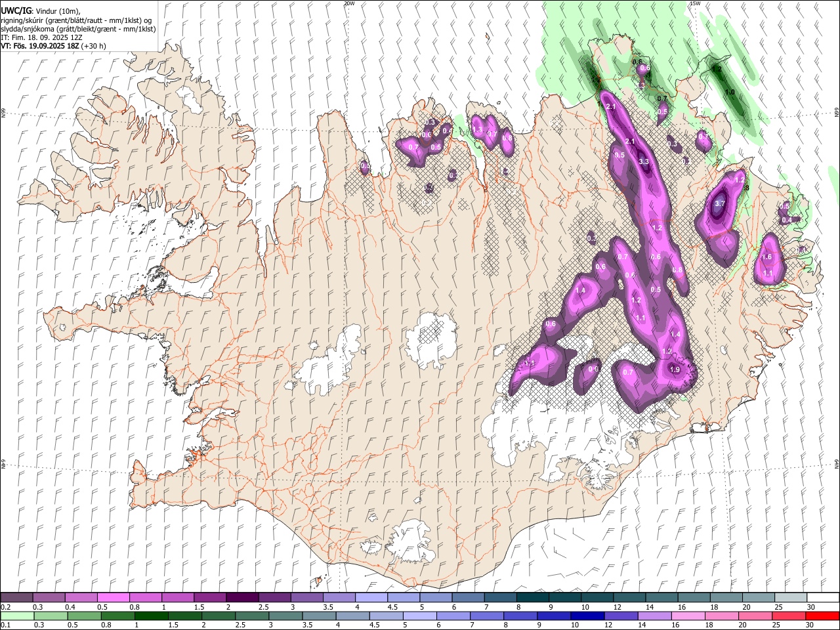Select top-row swatch between 0.2 and 0.3
The width and height of the screenshot is (840, 630).
(16, 598)
